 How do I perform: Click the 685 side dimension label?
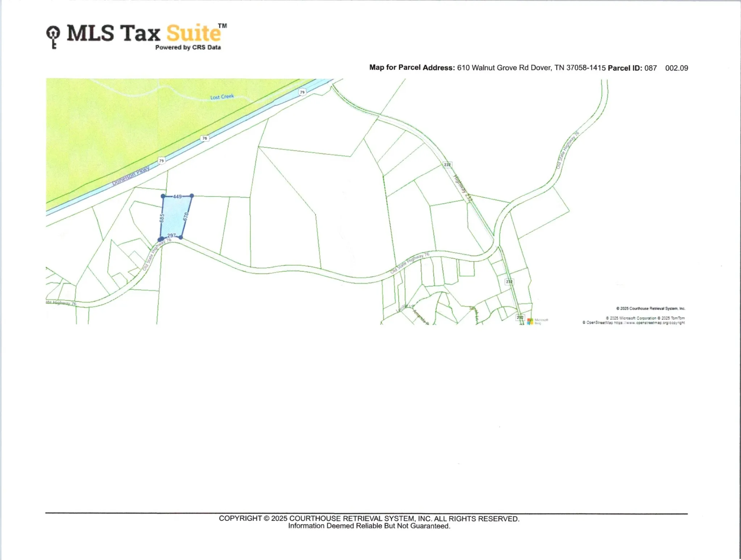click(162, 218)
